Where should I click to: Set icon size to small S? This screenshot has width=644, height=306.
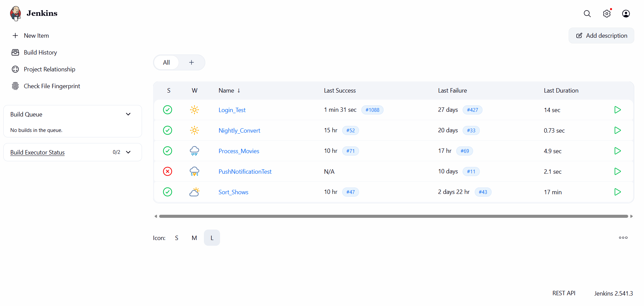pyautogui.click(x=177, y=238)
